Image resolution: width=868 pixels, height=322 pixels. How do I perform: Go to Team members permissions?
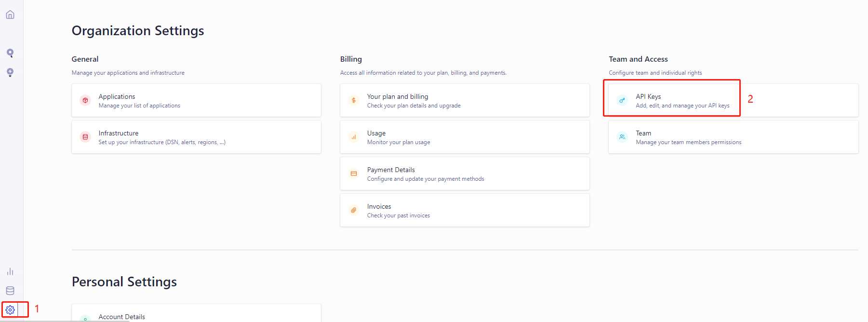tap(688, 142)
